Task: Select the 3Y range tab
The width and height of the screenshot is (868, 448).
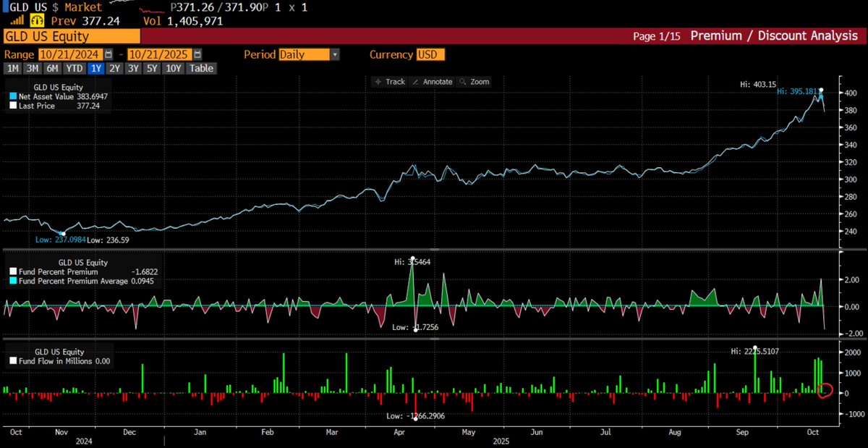Action: click(x=134, y=68)
